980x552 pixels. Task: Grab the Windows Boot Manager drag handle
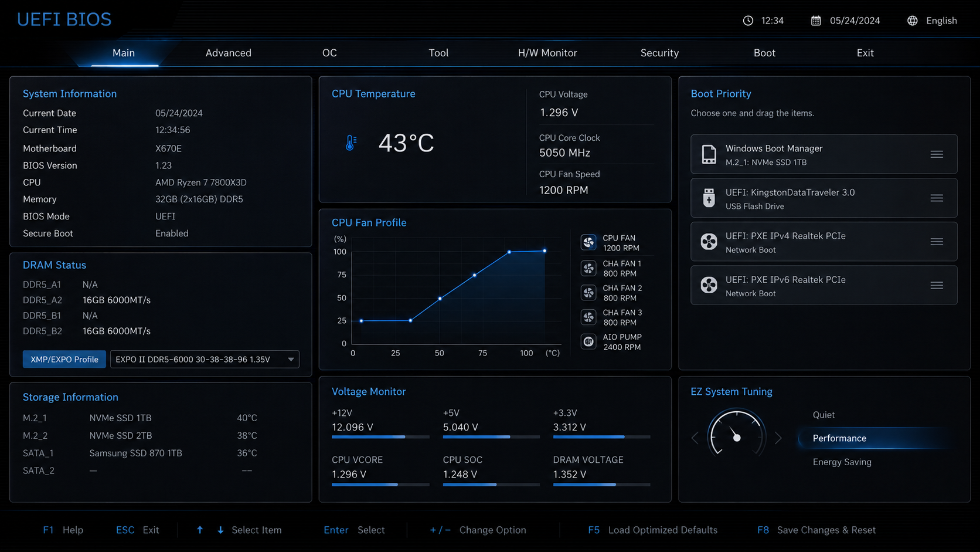(x=937, y=154)
